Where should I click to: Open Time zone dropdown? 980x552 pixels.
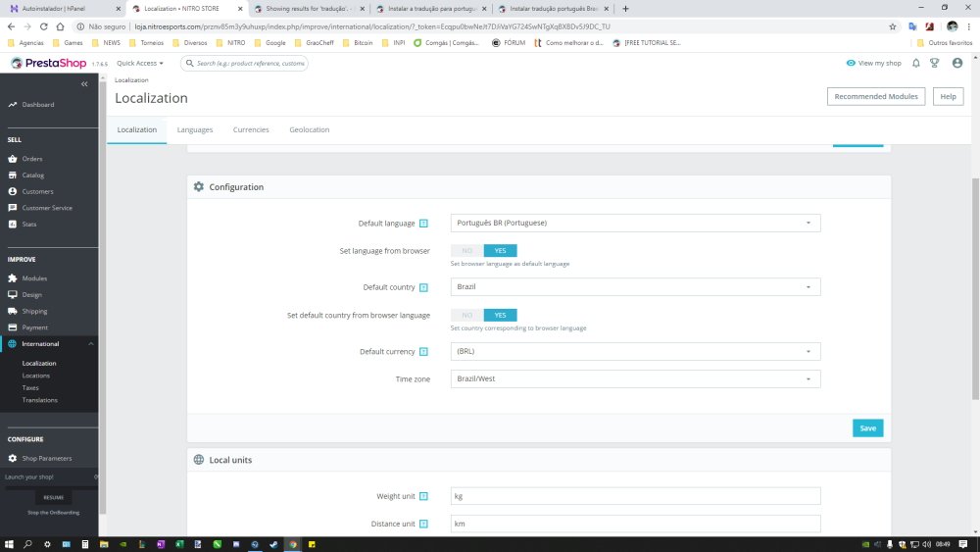pos(635,378)
